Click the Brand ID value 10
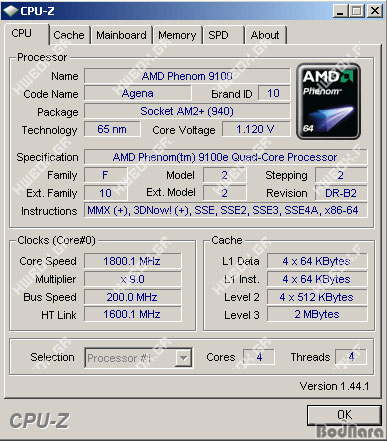 (x=274, y=93)
